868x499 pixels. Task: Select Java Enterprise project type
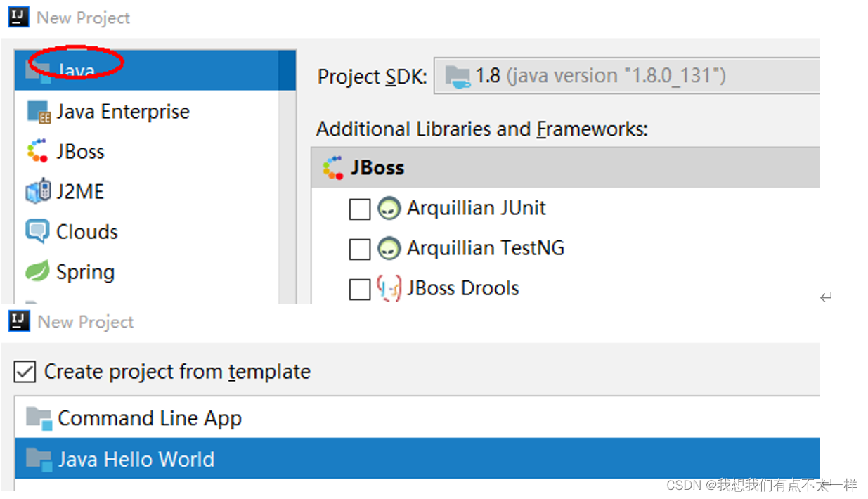pos(146,111)
